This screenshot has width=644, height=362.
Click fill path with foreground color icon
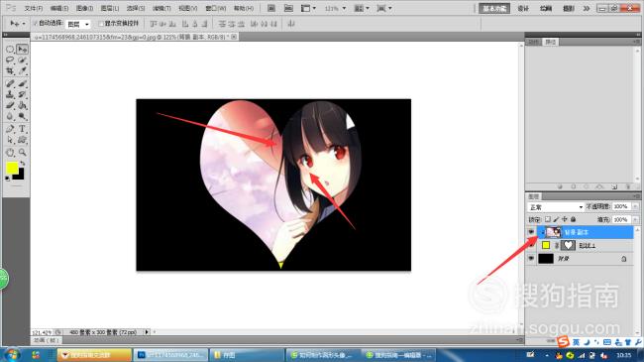coord(560,186)
